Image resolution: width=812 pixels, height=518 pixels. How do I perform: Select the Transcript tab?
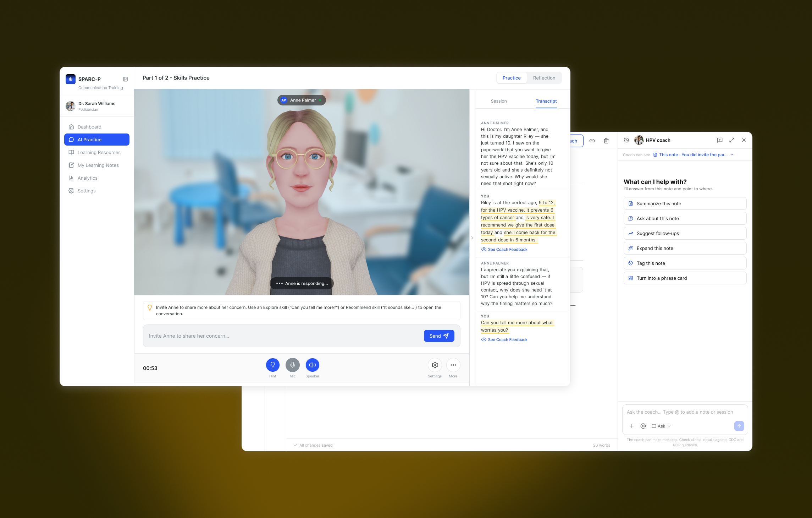546,101
